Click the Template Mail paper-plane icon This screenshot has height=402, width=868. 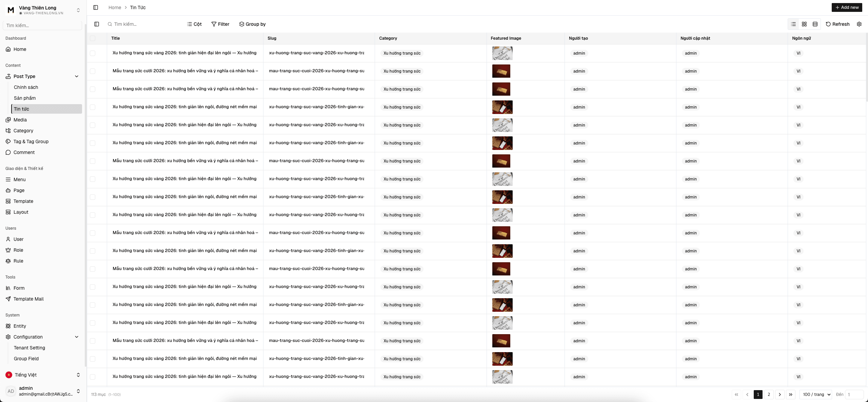pos(8,299)
